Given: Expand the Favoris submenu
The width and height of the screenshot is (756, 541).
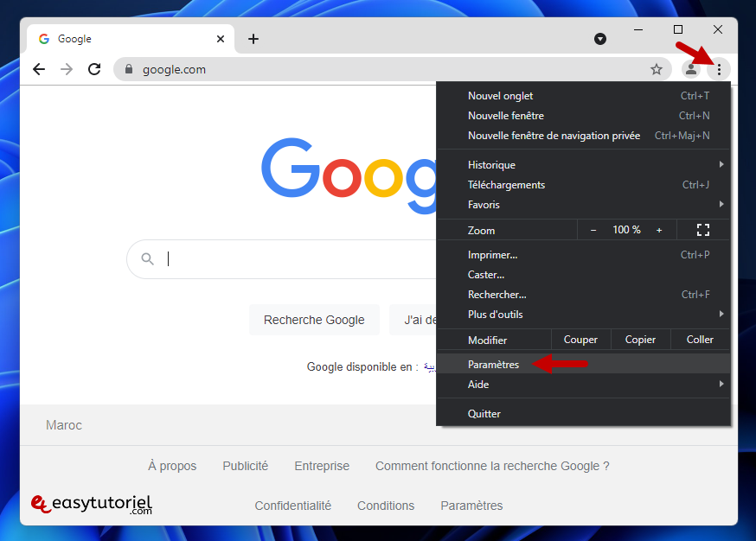Looking at the screenshot, I should click(x=583, y=205).
